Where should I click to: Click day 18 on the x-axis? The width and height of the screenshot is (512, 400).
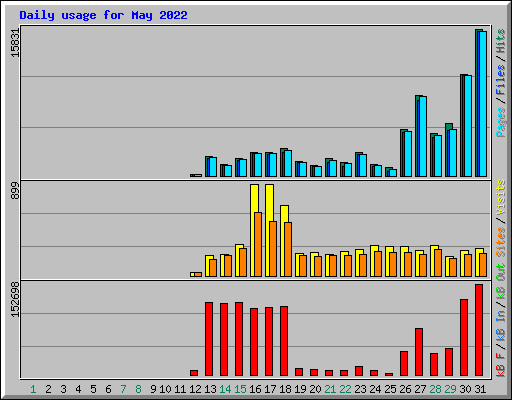(x=285, y=389)
